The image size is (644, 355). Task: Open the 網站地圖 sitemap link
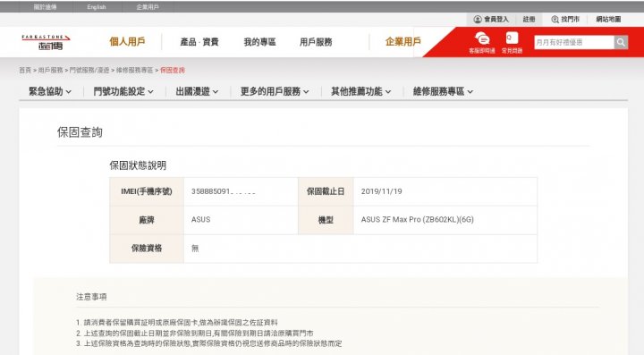(x=609, y=20)
